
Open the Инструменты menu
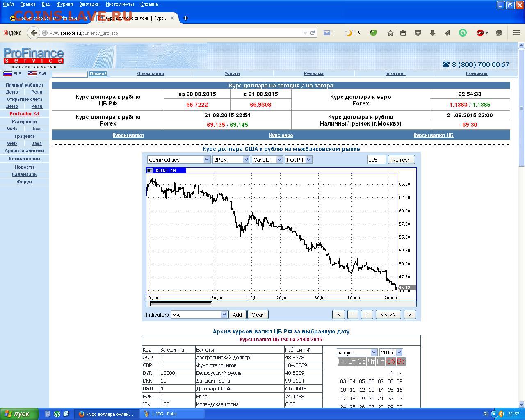(119, 4)
